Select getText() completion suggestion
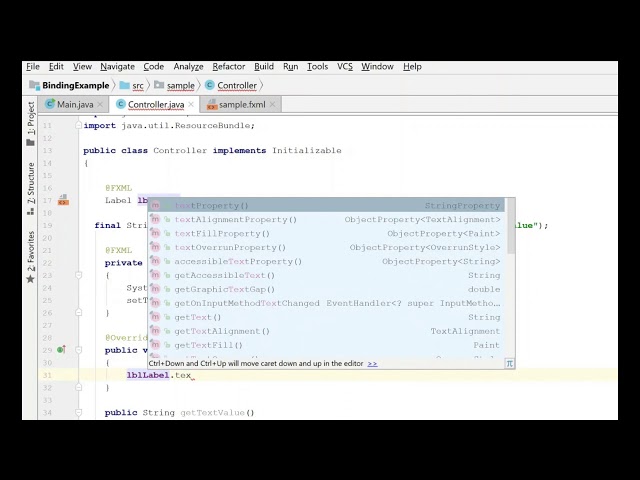Screen dimensions: 640x480 [x=326, y=317]
